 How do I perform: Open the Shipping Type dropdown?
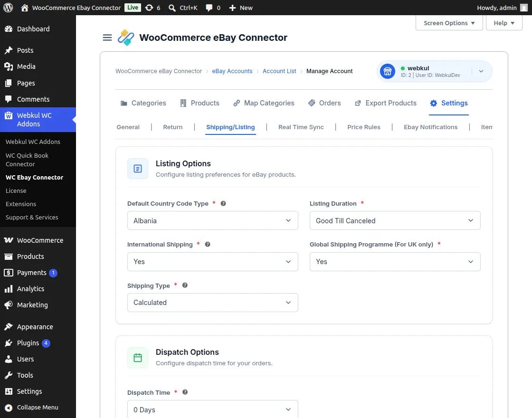(213, 303)
